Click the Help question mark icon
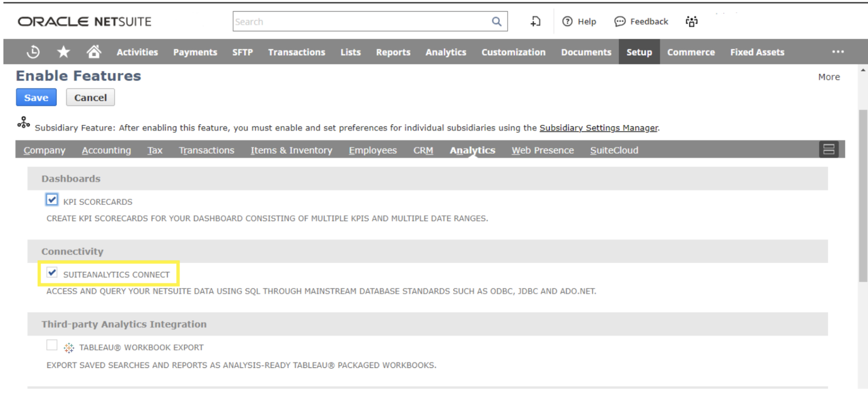Screen dimensions: 868x404 coord(567,21)
